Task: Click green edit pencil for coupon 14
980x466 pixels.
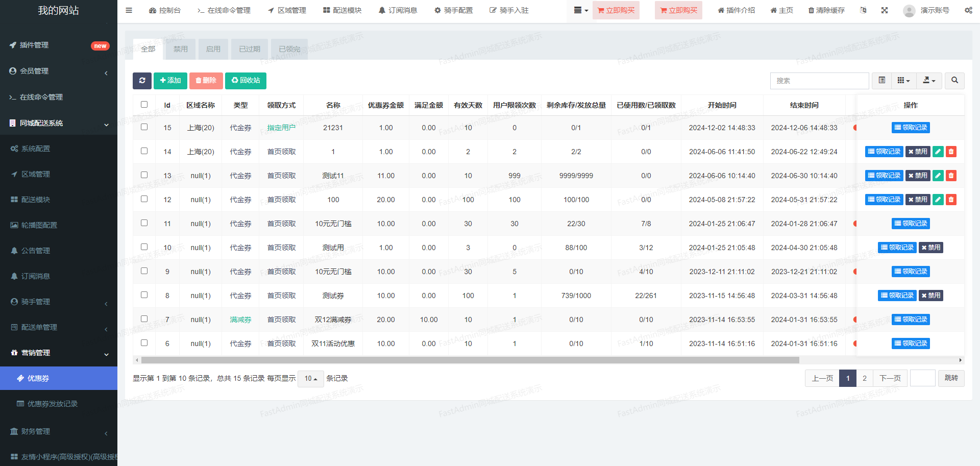Action: [938, 152]
